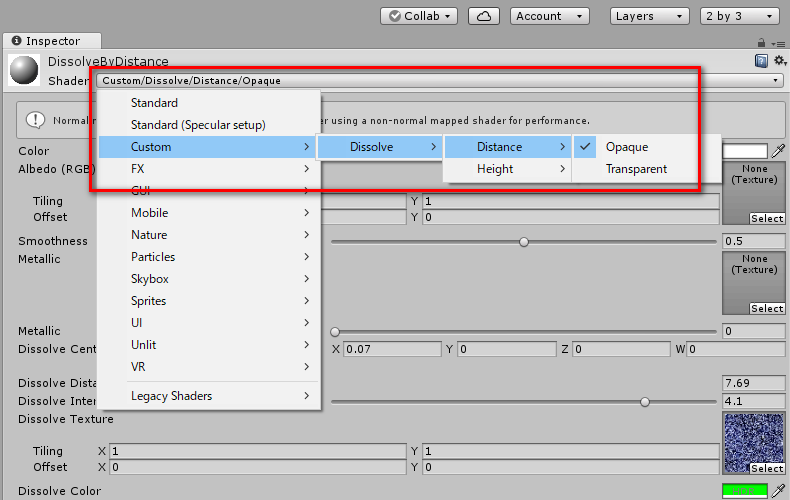
Task: Select the Inspector tab
Action: click(x=52, y=41)
